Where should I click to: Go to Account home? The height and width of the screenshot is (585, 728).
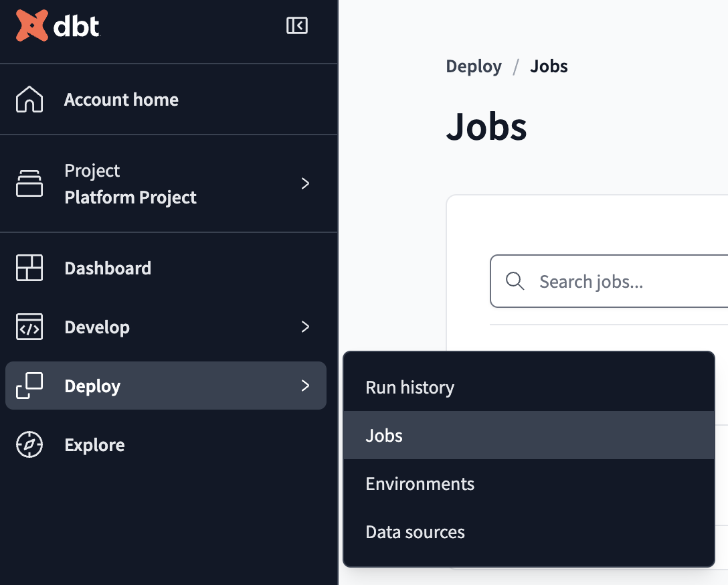coord(121,99)
